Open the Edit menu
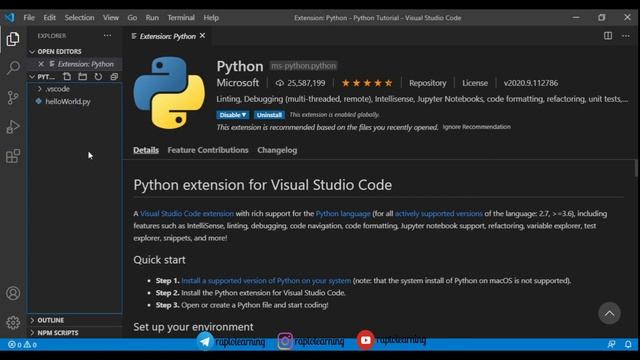Image resolution: width=640 pixels, height=360 pixels. click(49, 18)
